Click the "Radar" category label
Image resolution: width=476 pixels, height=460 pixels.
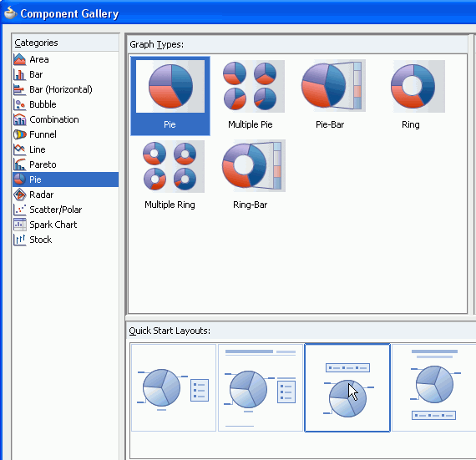41,195
